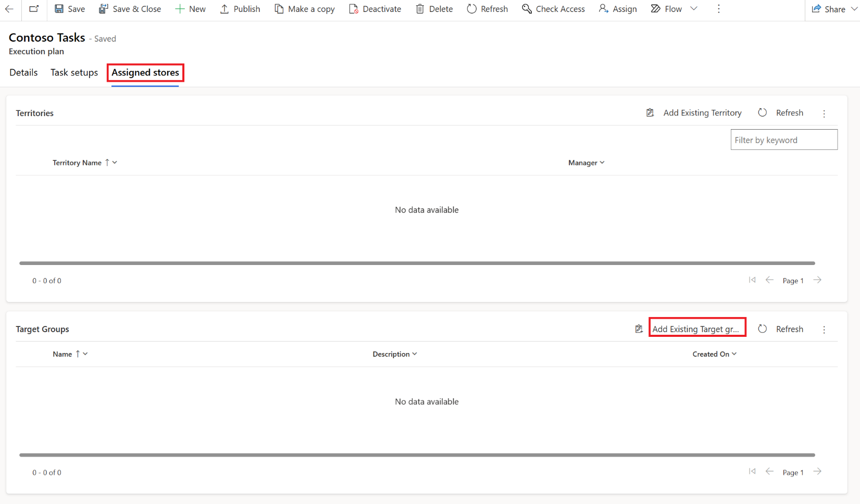Open Target Groups more commands ellipsis

pyautogui.click(x=824, y=330)
